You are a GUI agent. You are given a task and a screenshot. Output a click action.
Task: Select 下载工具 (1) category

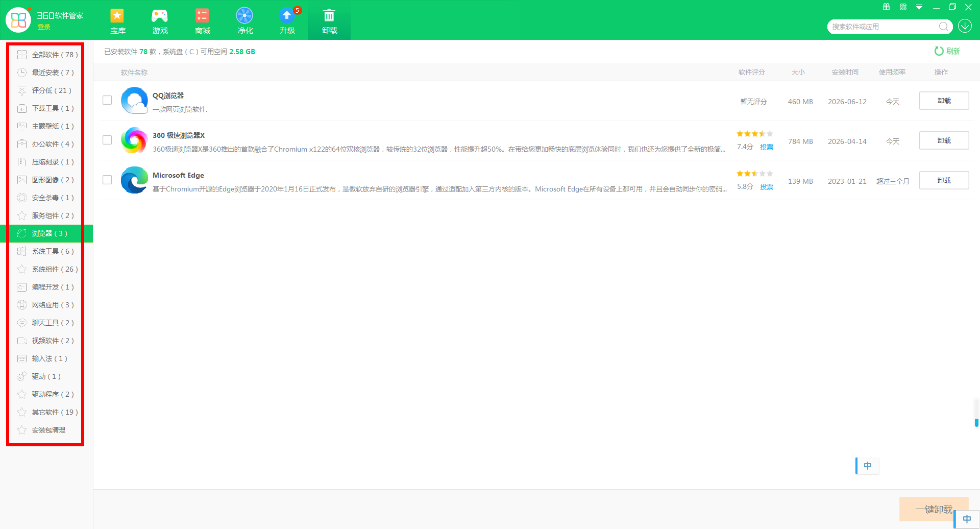pos(46,108)
